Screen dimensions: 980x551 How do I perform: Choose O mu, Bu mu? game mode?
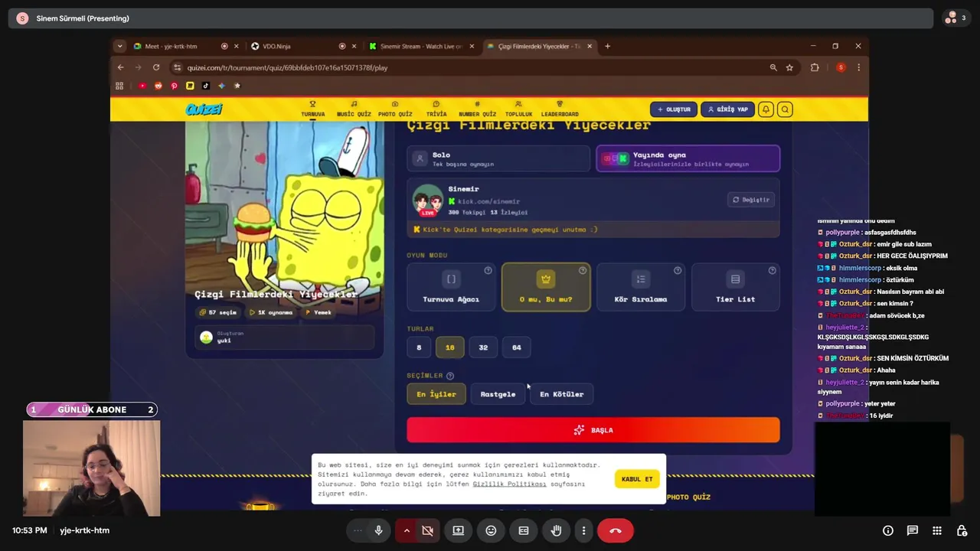pyautogui.click(x=546, y=287)
